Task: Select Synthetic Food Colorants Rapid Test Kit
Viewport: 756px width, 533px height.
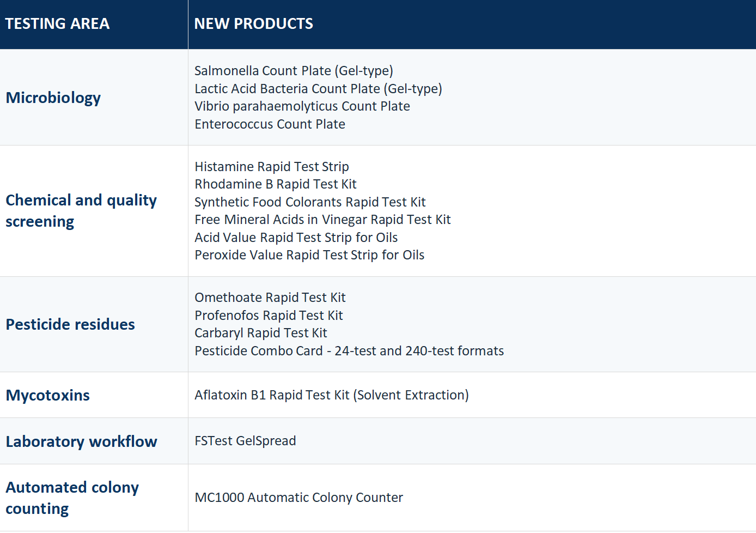Action: 310,202
